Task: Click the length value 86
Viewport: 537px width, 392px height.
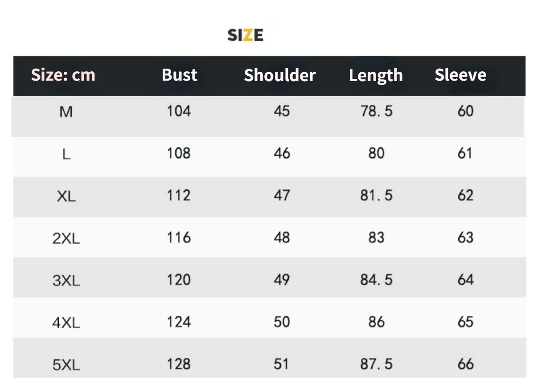Action: [x=376, y=322]
